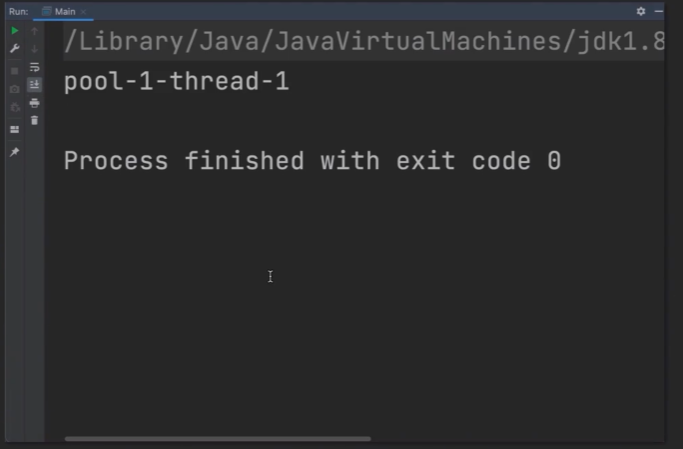Clear console with the trash icon

click(x=35, y=120)
